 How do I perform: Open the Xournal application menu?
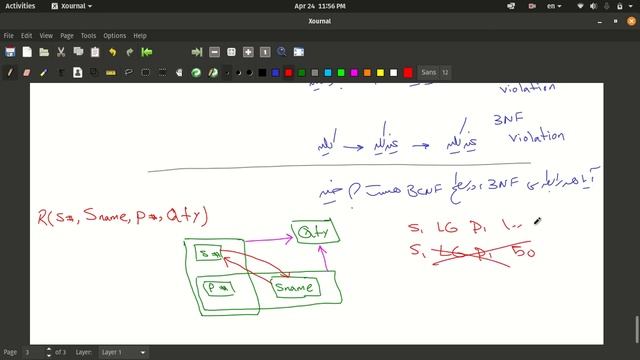click(x=72, y=6)
